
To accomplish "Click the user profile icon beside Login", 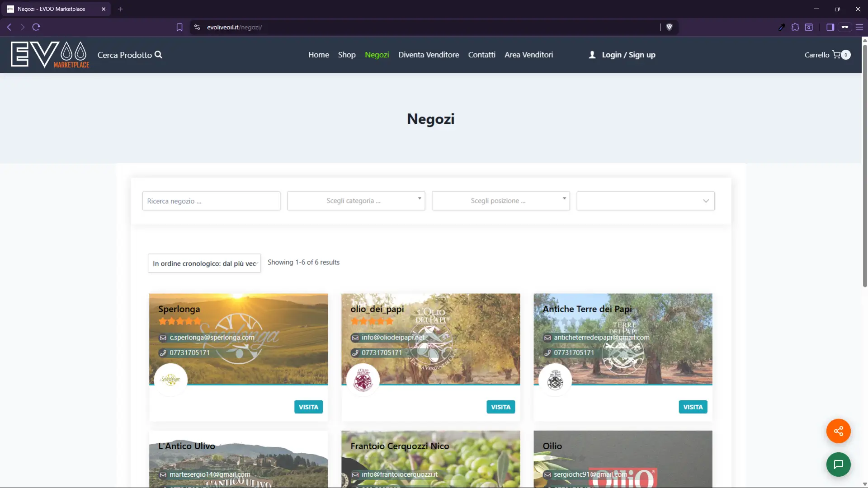I will point(592,55).
